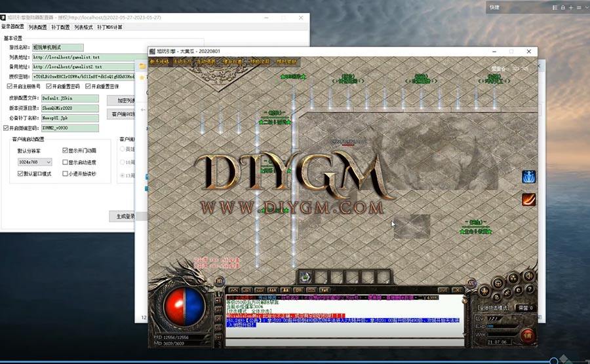Screen dimensions: 590x364
Task: Click the yellow folder icon in the explorer window
Action: point(143,66)
